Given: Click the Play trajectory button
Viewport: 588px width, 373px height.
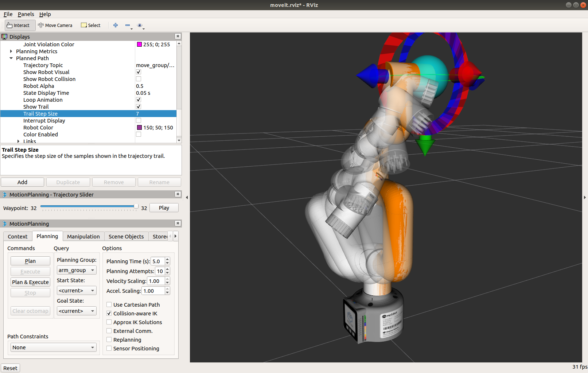Looking at the screenshot, I should point(164,208).
